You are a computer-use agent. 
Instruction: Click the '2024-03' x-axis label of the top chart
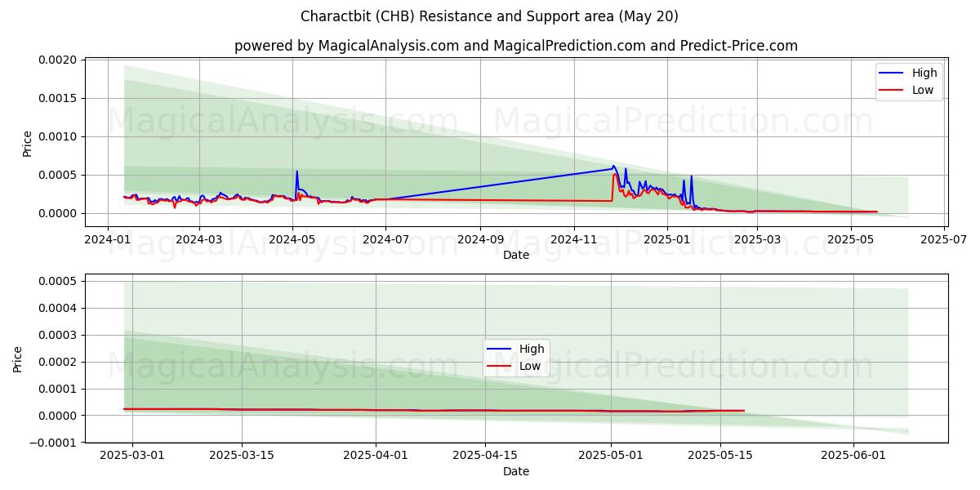(199, 239)
